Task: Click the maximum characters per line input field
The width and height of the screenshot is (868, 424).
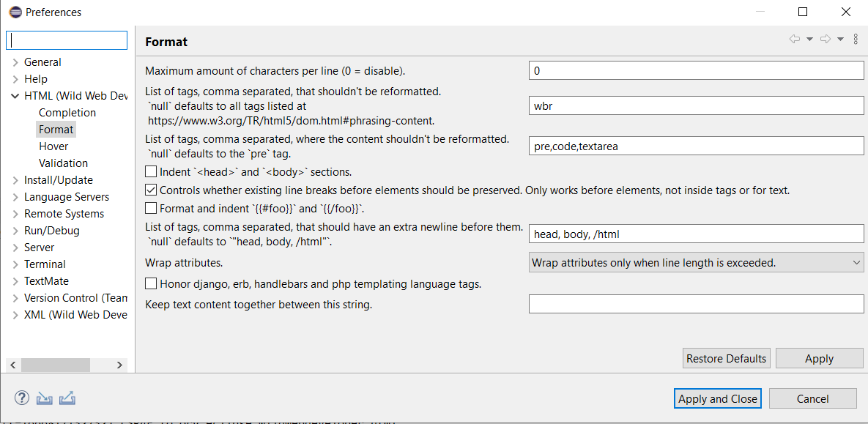Action: pyautogui.click(x=695, y=70)
